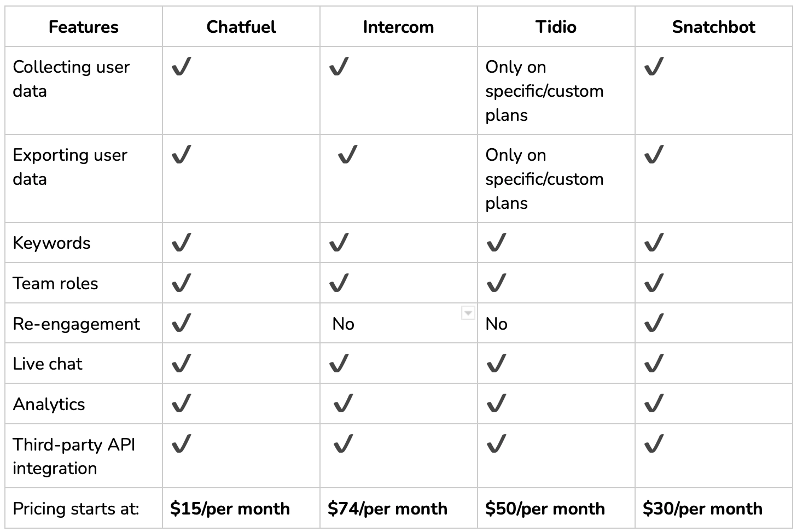
Task: Click Snatchbot's Third-party API integration checkmark
Action: pos(654,444)
